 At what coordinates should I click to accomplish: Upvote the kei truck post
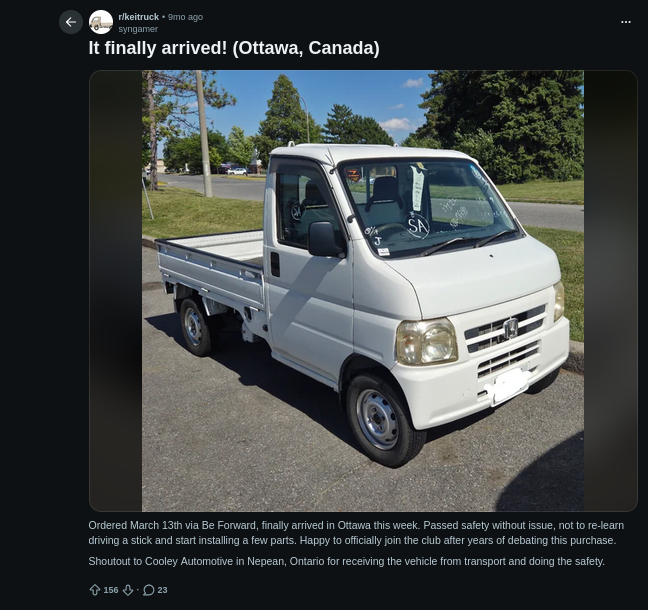(x=95, y=590)
